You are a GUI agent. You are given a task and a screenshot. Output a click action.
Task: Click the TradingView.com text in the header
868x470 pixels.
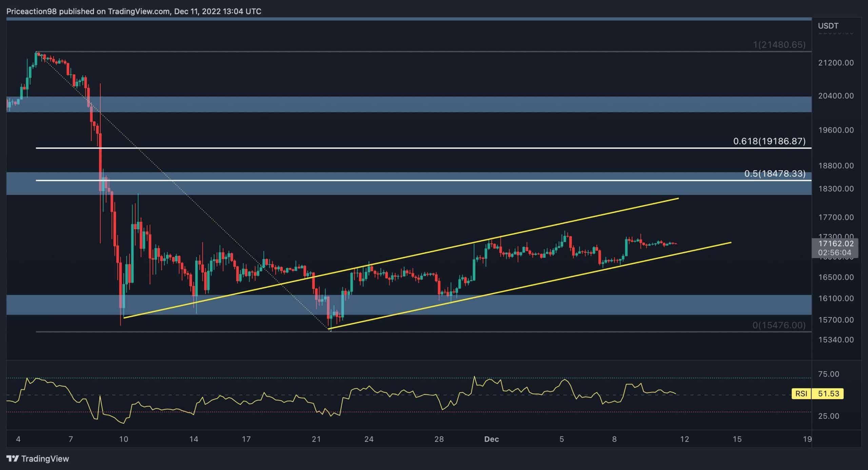(x=139, y=12)
